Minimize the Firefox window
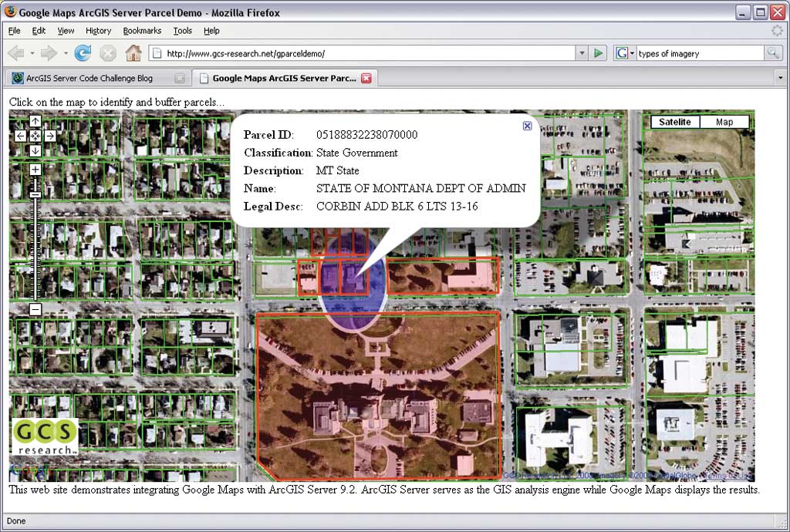 pyautogui.click(x=743, y=12)
